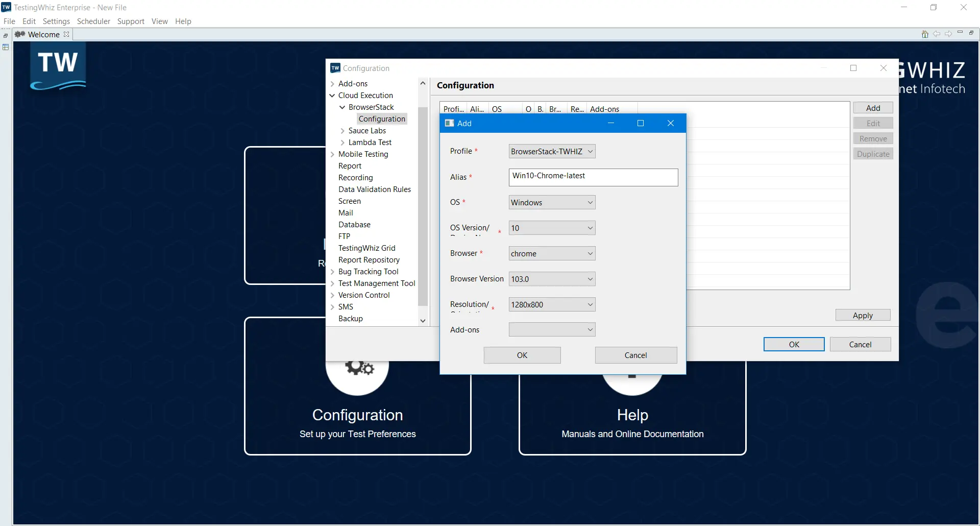Click the Configuration gears icon on welcome card
The width and height of the screenshot is (980, 526).
pyautogui.click(x=359, y=368)
